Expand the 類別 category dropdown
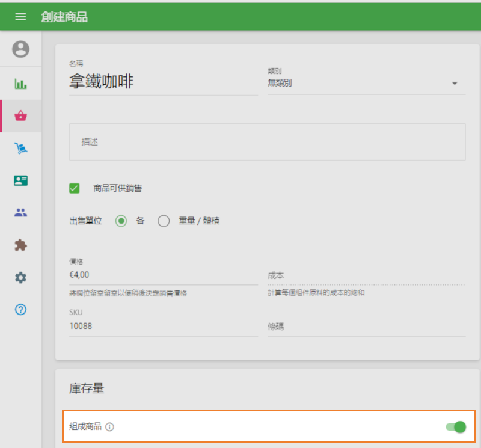This screenshot has width=481, height=448. (366, 83)
